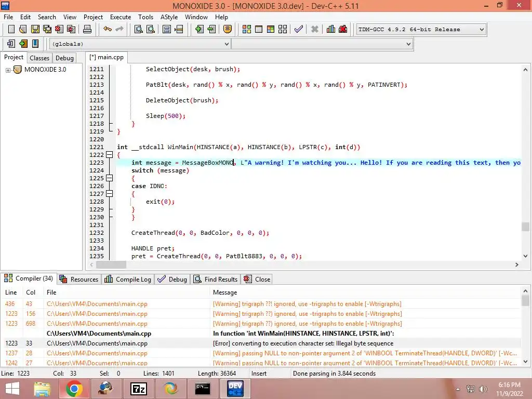This screenshot has width=532, height=399.
Task: Open the Tools menu
Action: pos(145,17)
